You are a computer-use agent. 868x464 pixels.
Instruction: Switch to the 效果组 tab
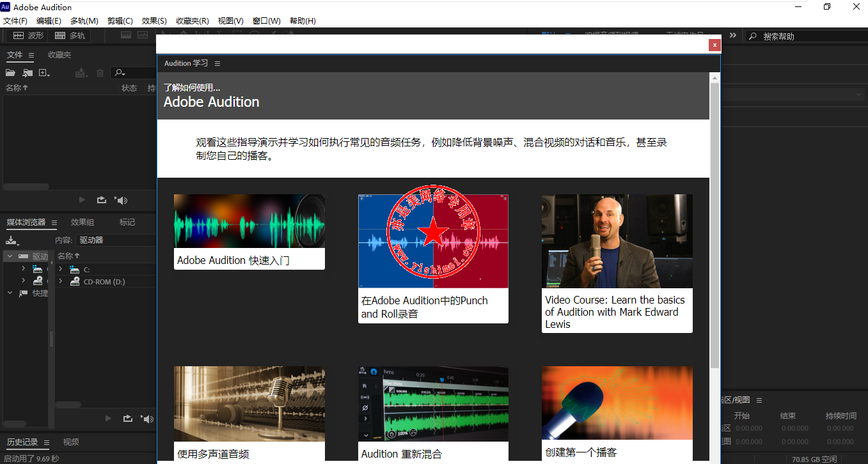tap(83, 222)
